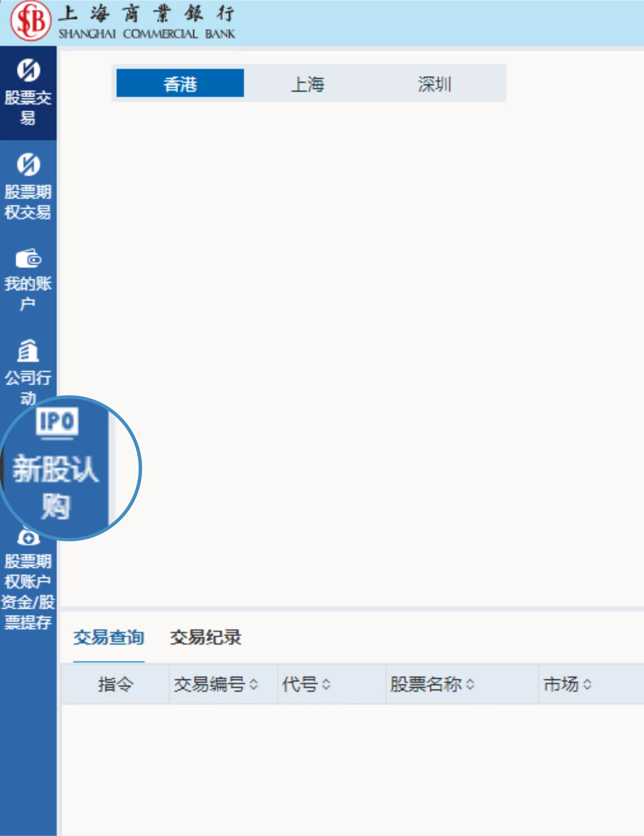Click the Shanghai Commercial Bank logo
Image resolution: width=644 pixels, height=836 pixels.
[31, 21]
